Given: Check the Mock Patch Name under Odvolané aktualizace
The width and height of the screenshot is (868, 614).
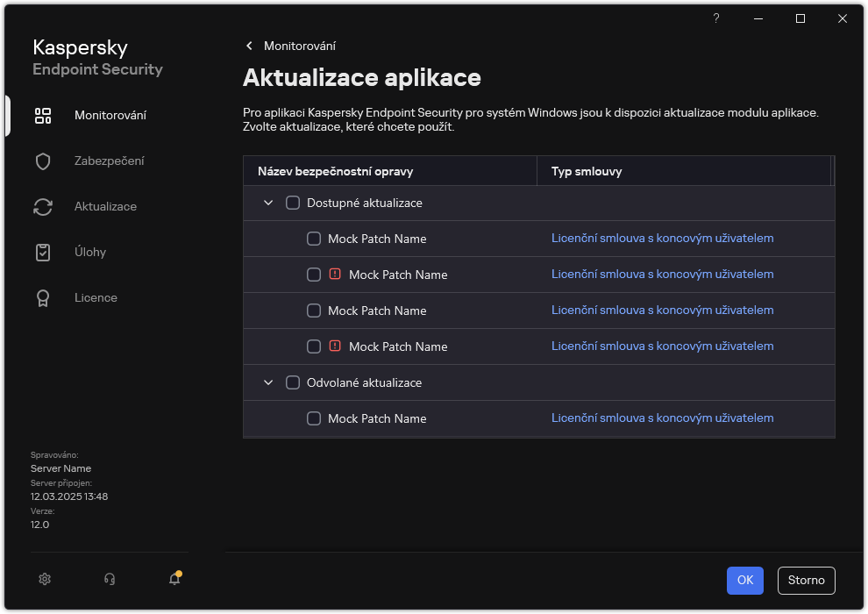Looking at the screenshot, I should [313, 418].
